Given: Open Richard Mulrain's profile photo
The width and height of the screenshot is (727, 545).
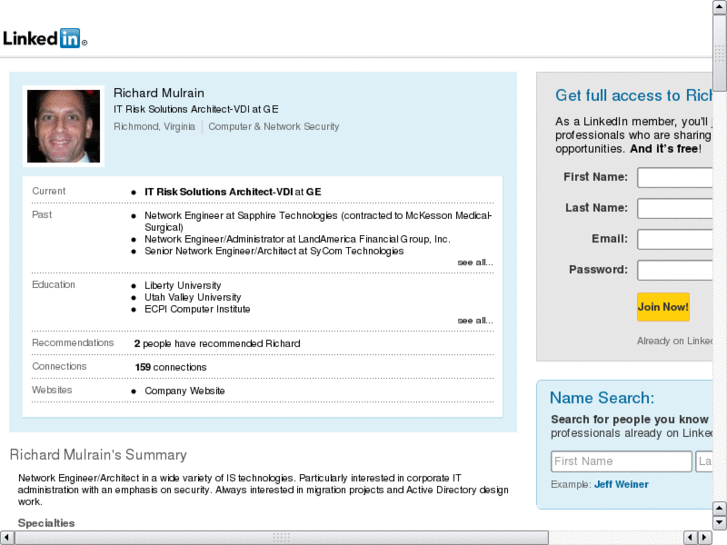Looking at the screenshot, I should (x=64, y=126).
